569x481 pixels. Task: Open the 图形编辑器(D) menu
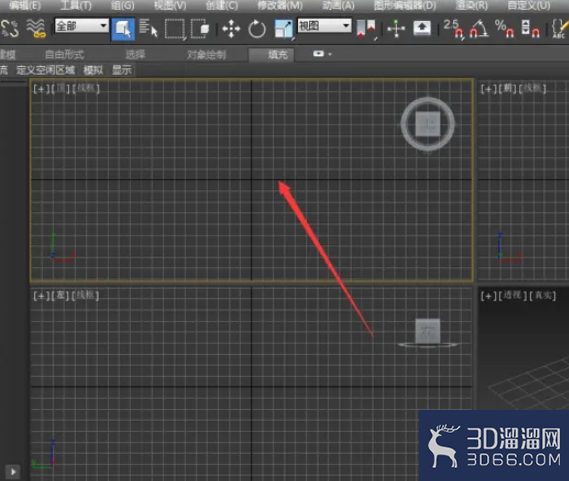[405, 5]
